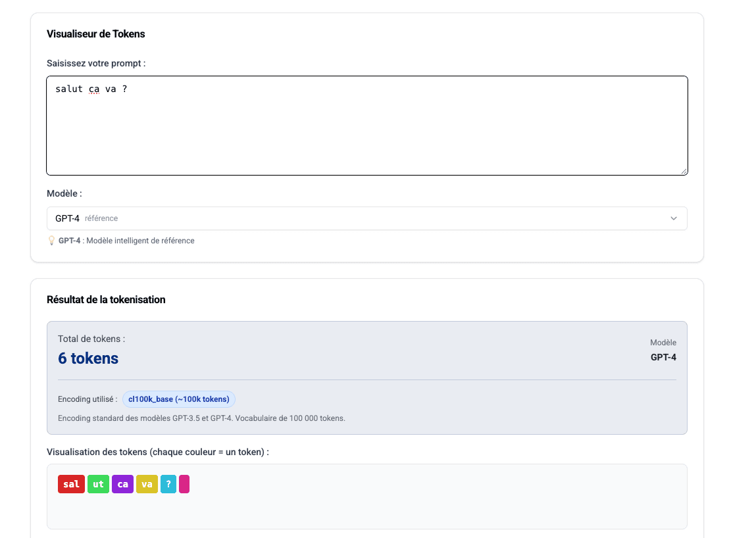Click the lightbulb tip icon near GPT-4 description
Image resolution: width=756 pixels, height=538 pixels.
(x=51, y=240)
